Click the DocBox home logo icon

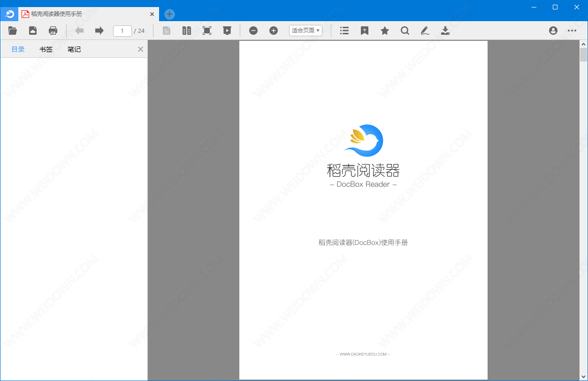pos(9,14)
